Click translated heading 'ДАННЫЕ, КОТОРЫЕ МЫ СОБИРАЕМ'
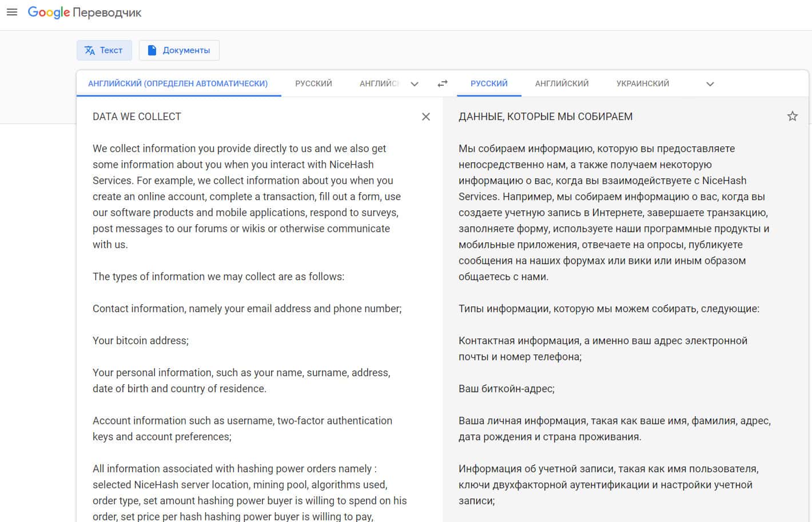 [x=545, y=117]
